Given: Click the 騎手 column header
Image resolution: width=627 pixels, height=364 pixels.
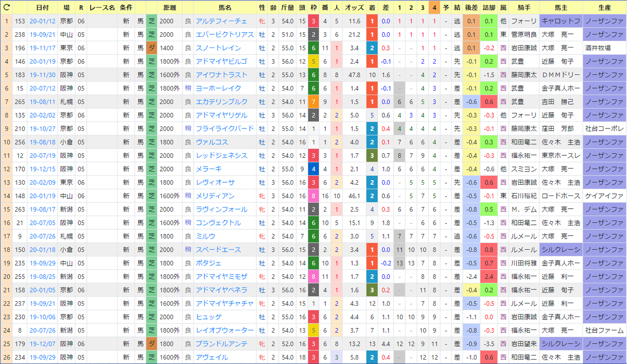Looking at the screenshot, I should [x=524, y=8].
